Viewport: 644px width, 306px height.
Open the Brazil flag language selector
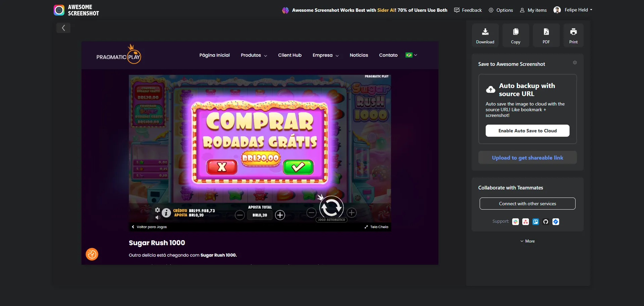pyautogui.click(x=411, y=55)
